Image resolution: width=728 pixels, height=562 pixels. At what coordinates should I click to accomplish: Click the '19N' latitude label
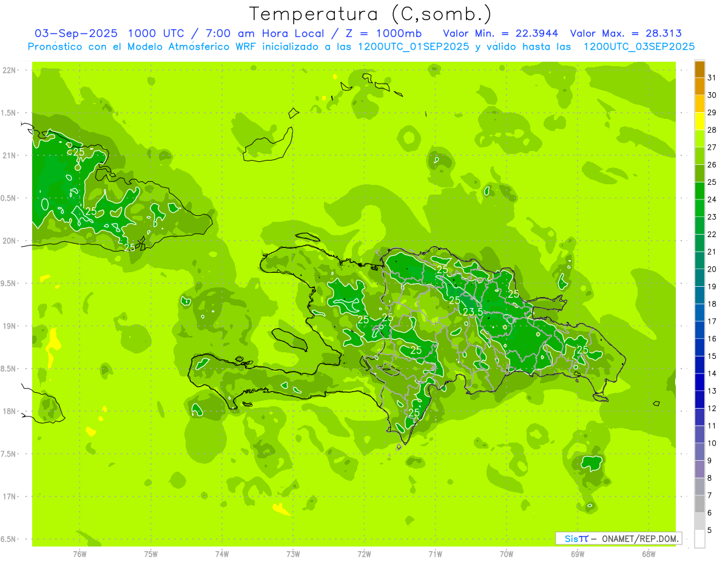pyautogui.click(x=9, y=326)
